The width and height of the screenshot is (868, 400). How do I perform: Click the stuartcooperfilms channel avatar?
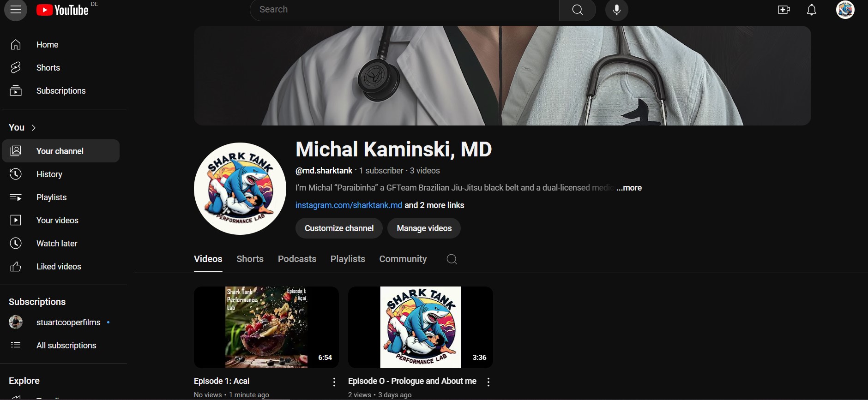click(16, 322)
